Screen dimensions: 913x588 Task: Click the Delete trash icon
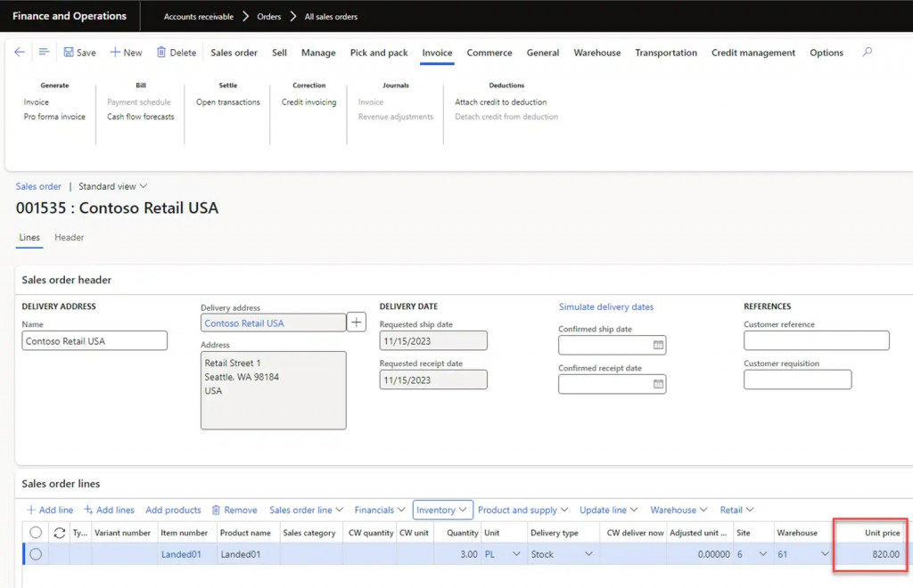click(161, 53)
